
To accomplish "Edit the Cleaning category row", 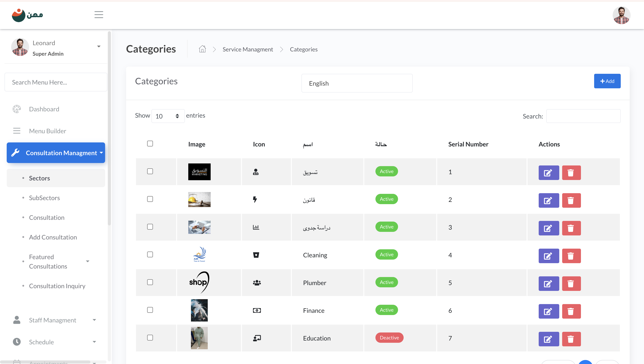I will 549,256.
